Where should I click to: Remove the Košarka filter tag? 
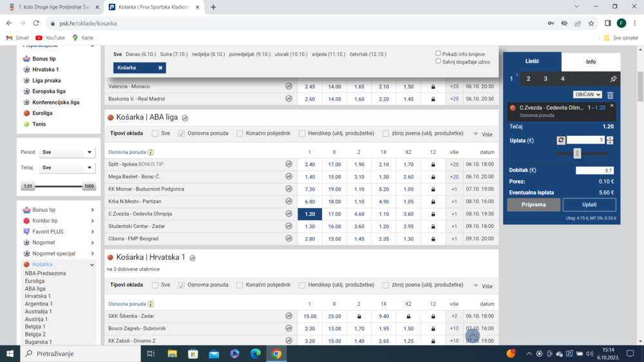(160, 68)
